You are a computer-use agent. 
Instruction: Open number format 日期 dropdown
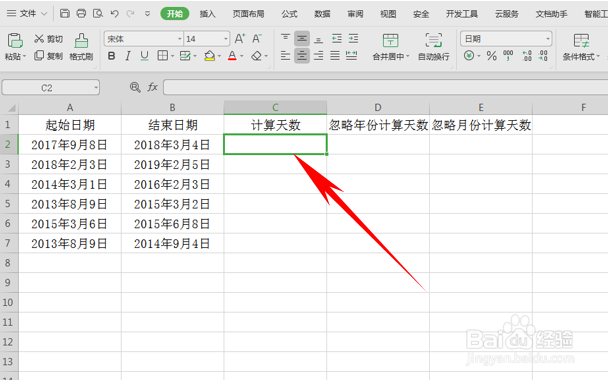548,39
